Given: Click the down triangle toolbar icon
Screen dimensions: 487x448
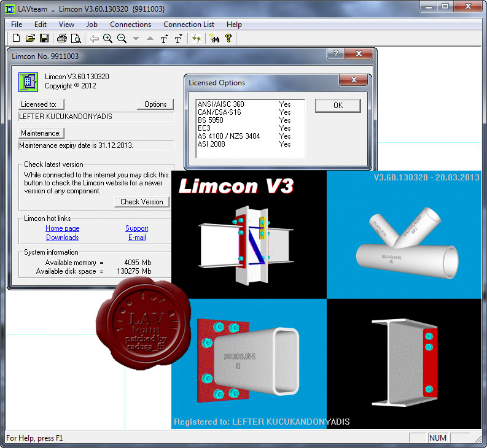Looking at the screenshot, I should tap(136, 39).
